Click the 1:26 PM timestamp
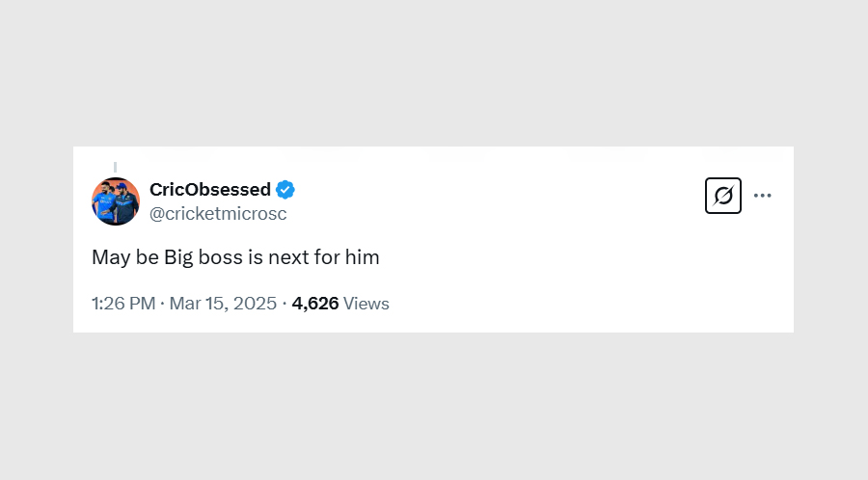 123,304
